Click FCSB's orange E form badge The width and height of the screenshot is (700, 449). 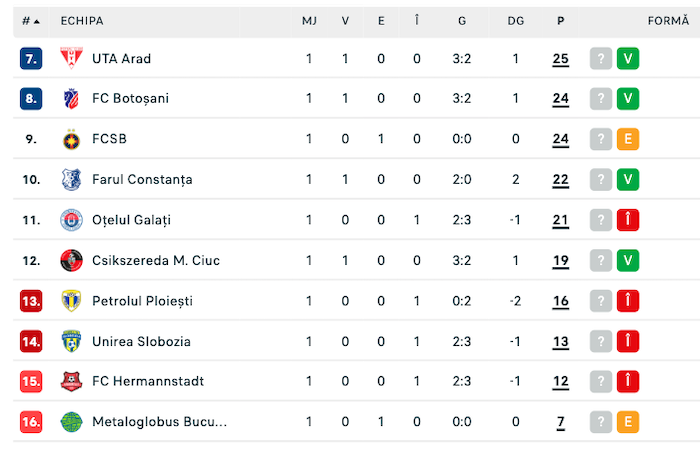click(x=628, y=140)
